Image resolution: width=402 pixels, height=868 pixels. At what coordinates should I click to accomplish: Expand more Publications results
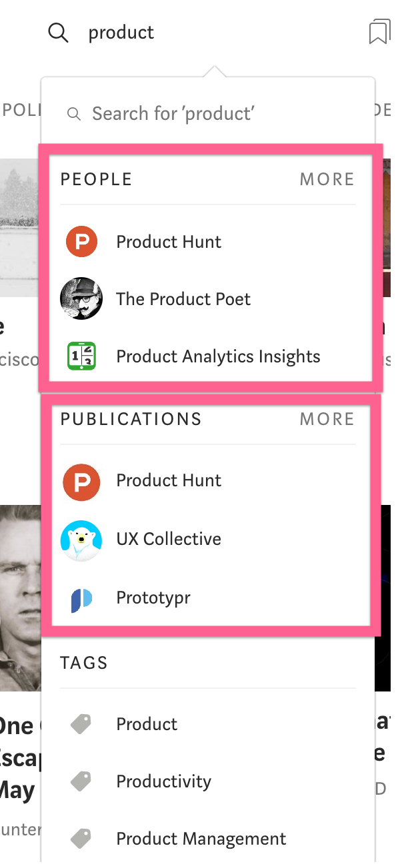point(327,419)
